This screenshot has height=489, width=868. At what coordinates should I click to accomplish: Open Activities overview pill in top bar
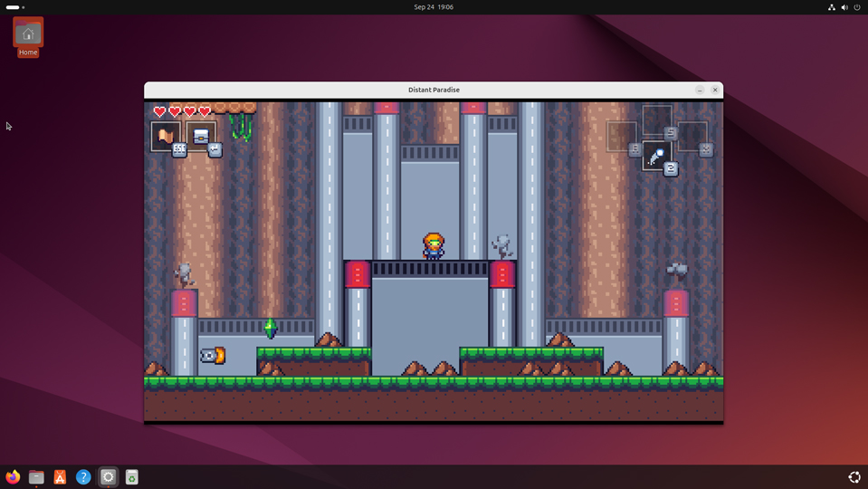(15, 7)
